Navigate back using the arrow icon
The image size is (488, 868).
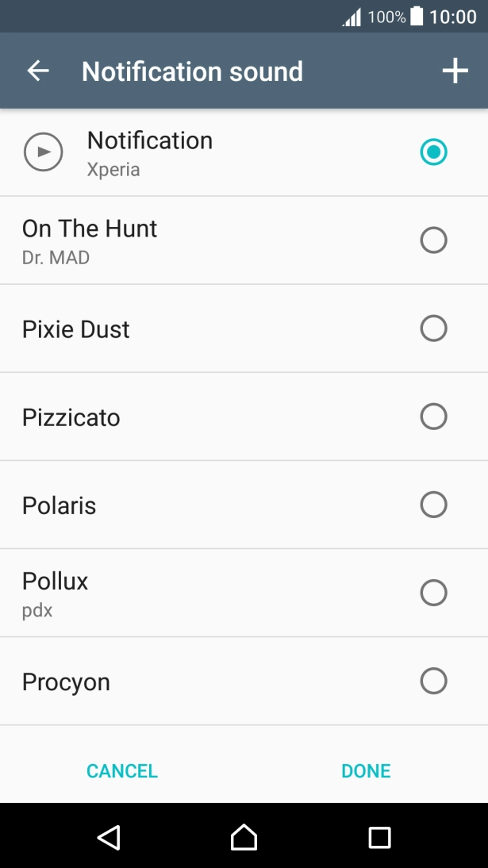click(x=37, y=71)
